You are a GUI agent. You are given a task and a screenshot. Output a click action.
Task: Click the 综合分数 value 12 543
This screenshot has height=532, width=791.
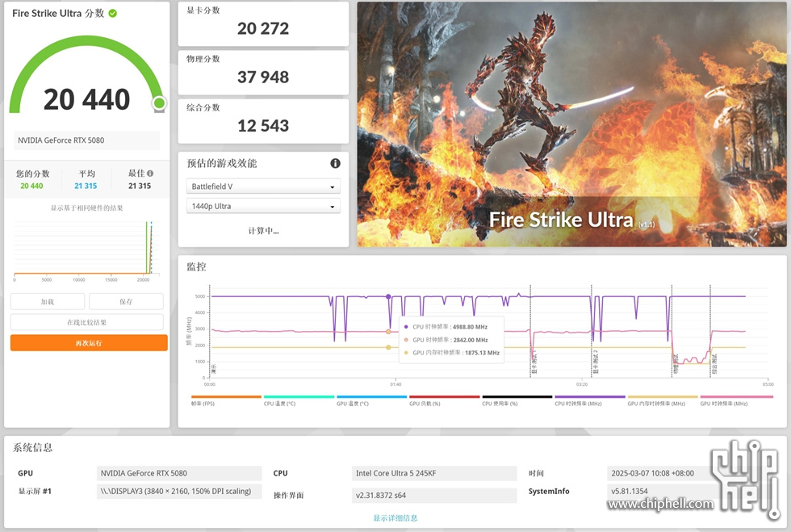point(263,126)
